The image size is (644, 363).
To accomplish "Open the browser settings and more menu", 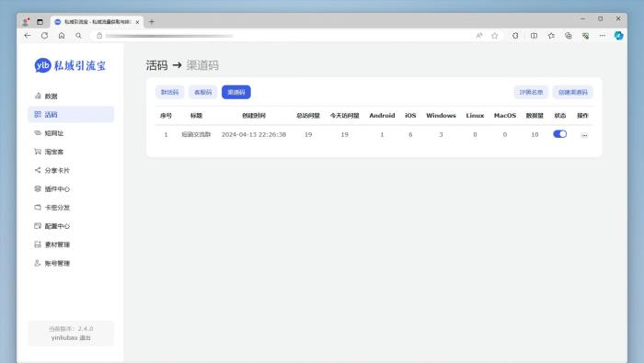I will 602,36.
